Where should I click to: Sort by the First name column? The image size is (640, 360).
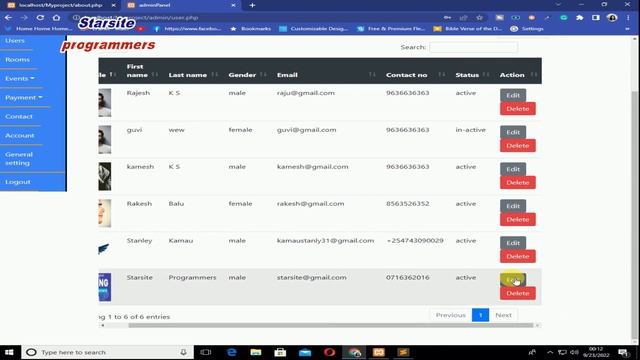point(141,71)
